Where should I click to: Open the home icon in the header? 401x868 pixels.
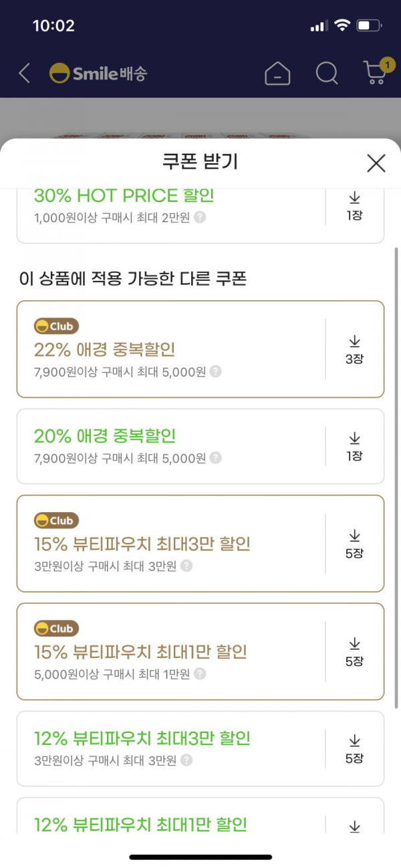[x=277, y=73]
